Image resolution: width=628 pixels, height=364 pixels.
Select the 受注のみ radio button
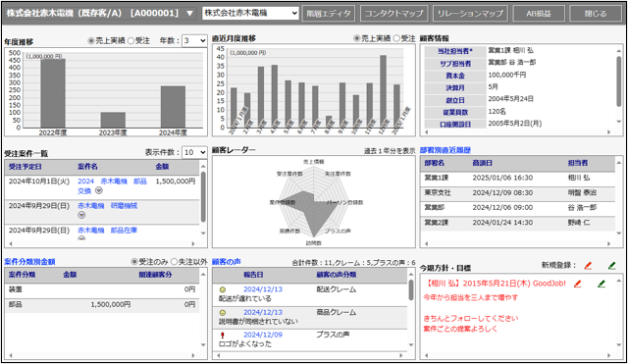click(134, 262)
